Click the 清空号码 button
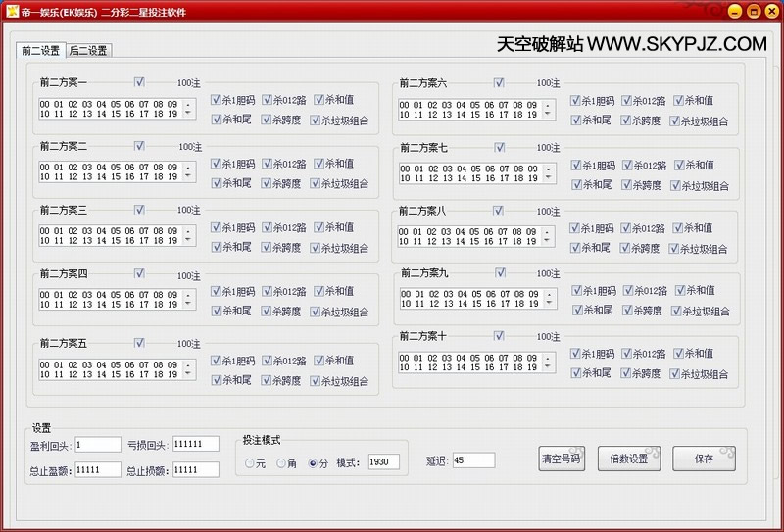The image size is (784, 532). click(562, 459)
